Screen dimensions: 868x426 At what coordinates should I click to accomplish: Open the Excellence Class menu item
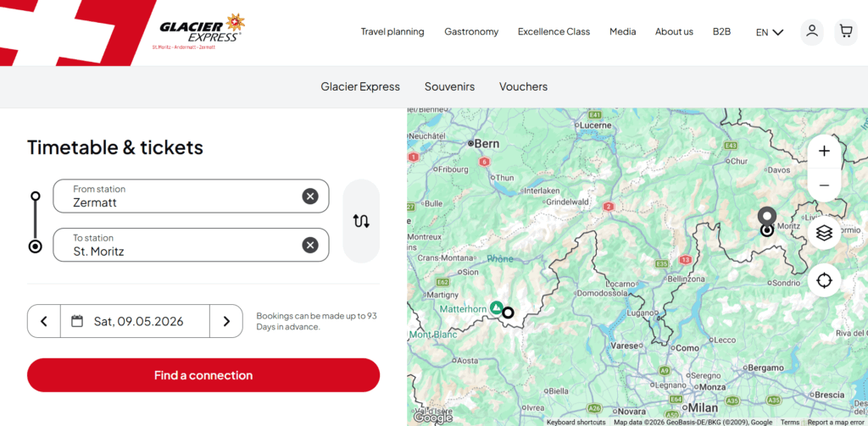click(x=554, y=31)
